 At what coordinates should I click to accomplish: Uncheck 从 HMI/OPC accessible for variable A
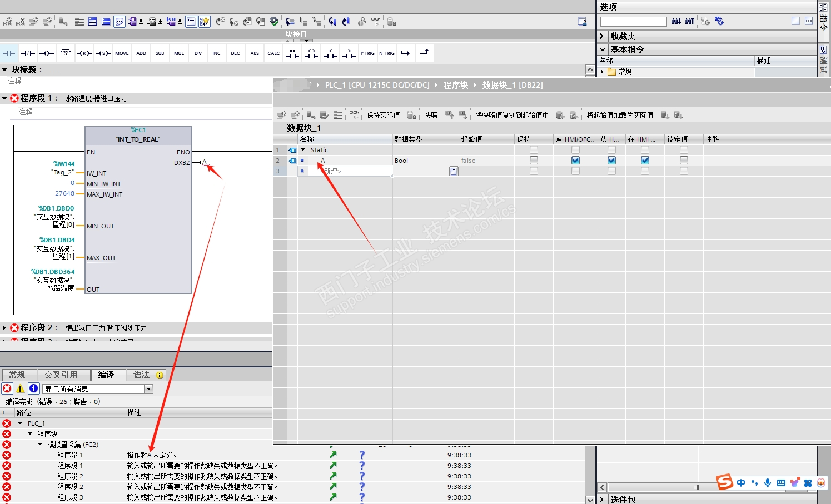point(575,161)
